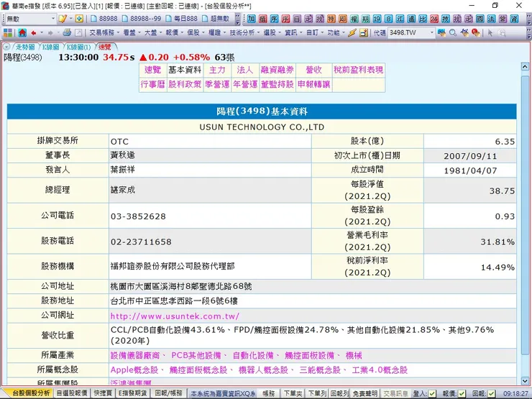Click the blue 19 shortcut icon

pyautogui.click(x=377, y=19)
